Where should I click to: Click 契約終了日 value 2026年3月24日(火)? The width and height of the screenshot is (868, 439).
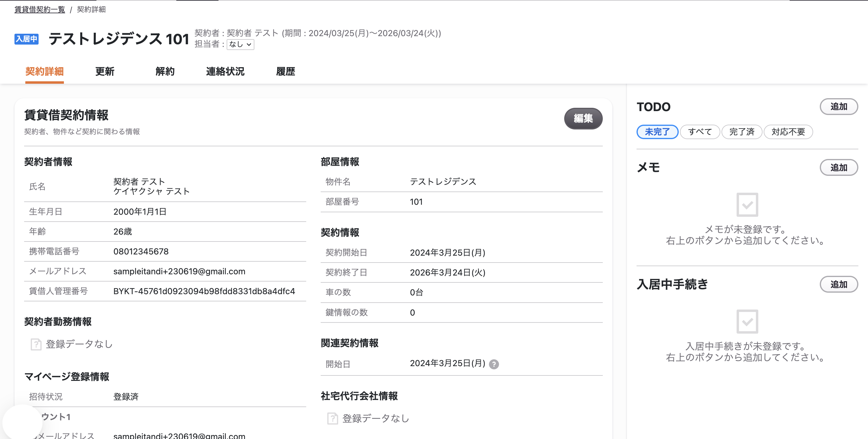click(x=448, y=272)
